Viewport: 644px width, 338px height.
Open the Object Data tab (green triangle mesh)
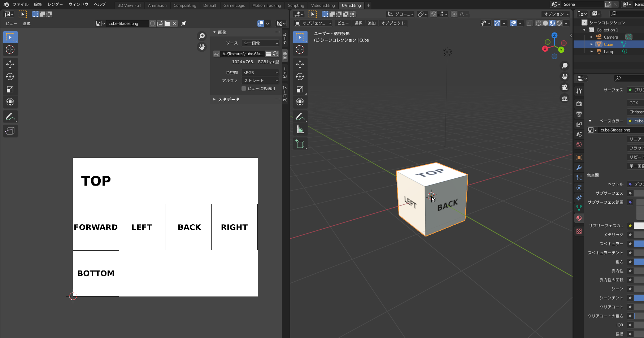coord(579,208)
